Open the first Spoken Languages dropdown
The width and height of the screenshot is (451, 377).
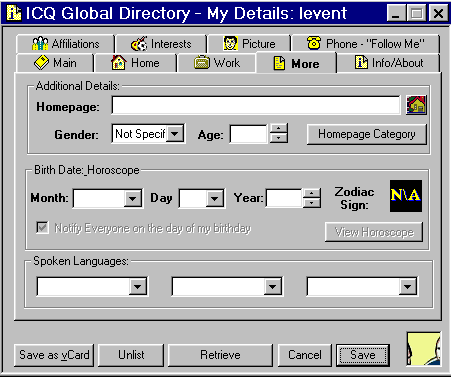(x=138, y=286)
